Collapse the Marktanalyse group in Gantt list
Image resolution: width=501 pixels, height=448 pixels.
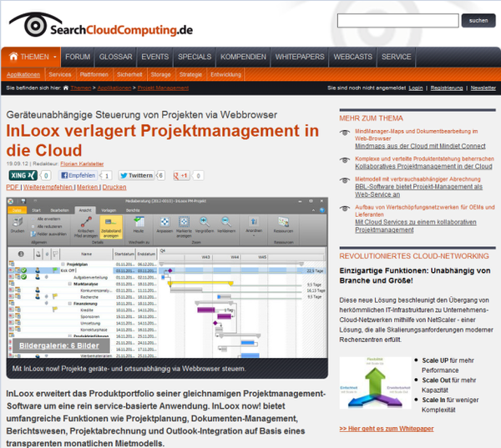point(69,284)
